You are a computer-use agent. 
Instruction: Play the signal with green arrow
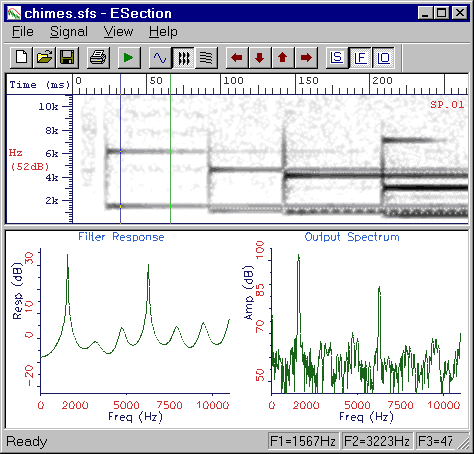point(129,58)
